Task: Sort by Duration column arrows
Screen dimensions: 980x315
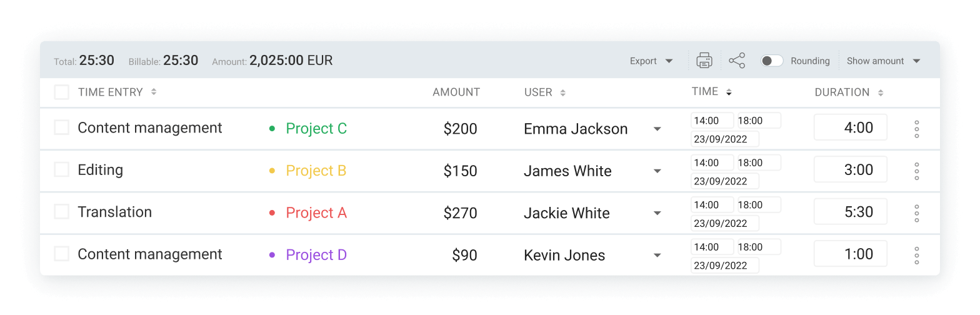Action: [x=880, y=92]
